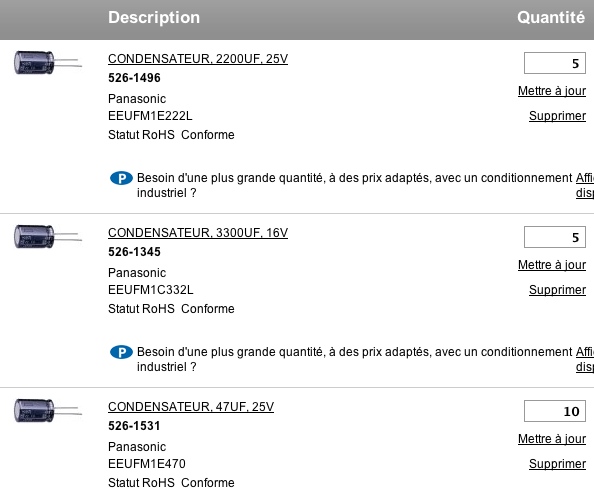The image size is (594, 502).
Task: Open the CONDENSATEUR, 3300UF, 16V link
Action: (x=198, y=233)
